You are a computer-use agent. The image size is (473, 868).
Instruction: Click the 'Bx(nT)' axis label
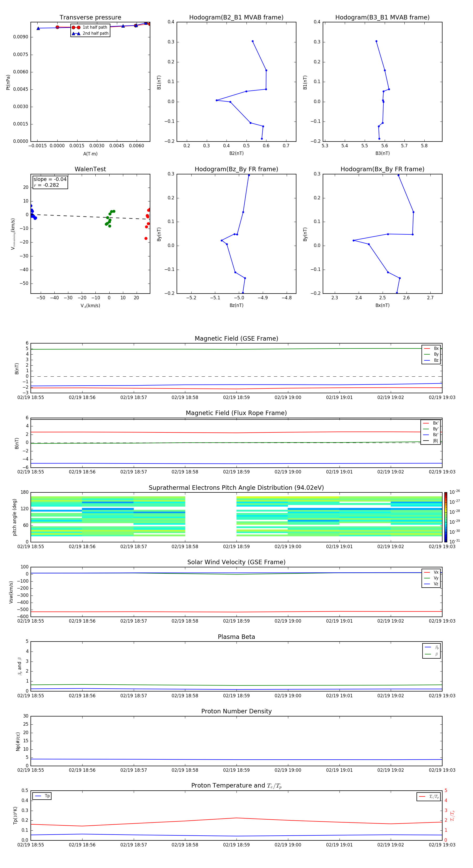point(382,305)
